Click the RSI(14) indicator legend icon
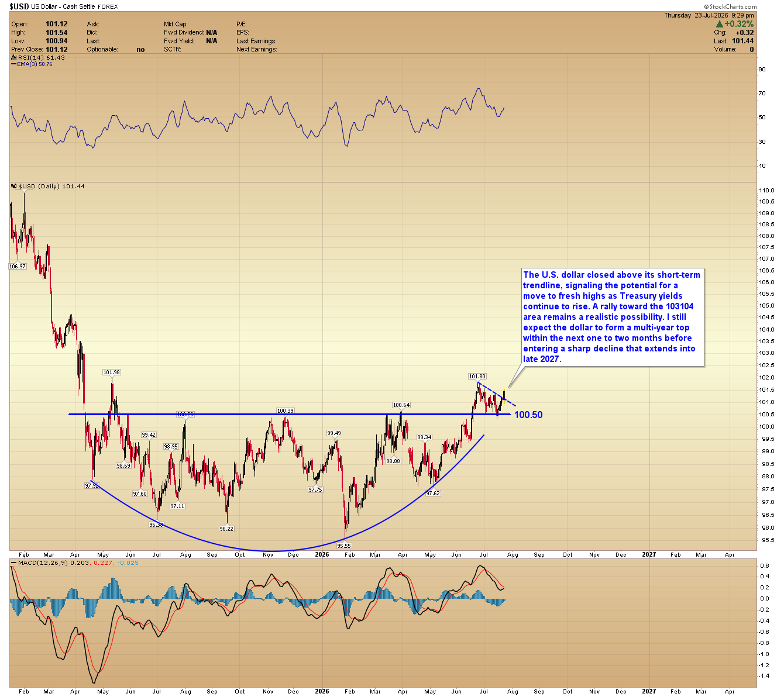 coord(12,58)
